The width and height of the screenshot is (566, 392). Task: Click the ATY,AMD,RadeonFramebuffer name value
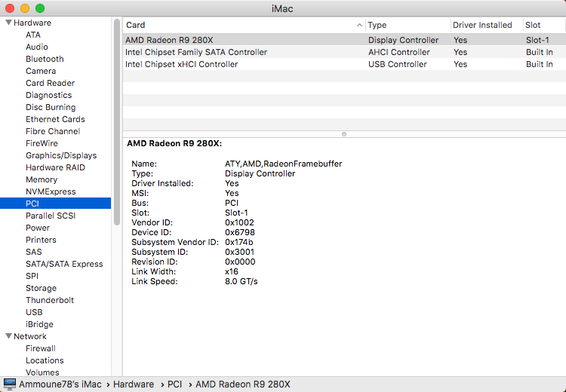[283, 164]
